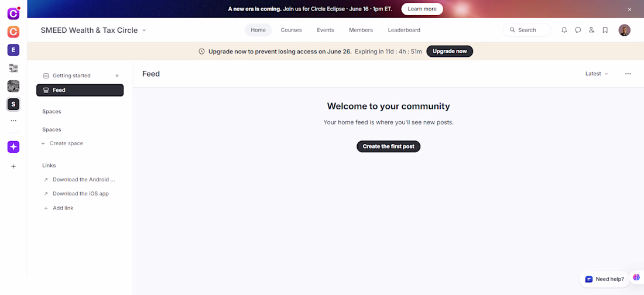Screen dimensions: 644x295
Task: Click Learn more in top banner
Action: 422,9
